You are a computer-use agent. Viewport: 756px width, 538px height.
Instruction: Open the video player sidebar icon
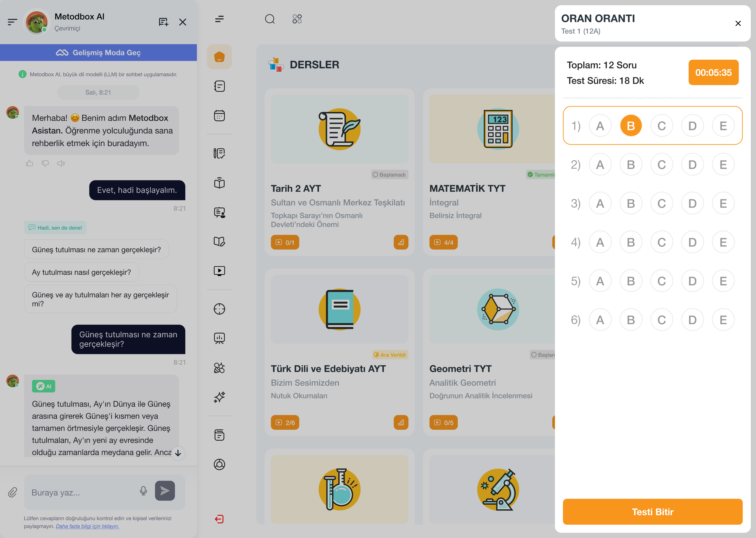pyautogui.click(x=219, y=271)
